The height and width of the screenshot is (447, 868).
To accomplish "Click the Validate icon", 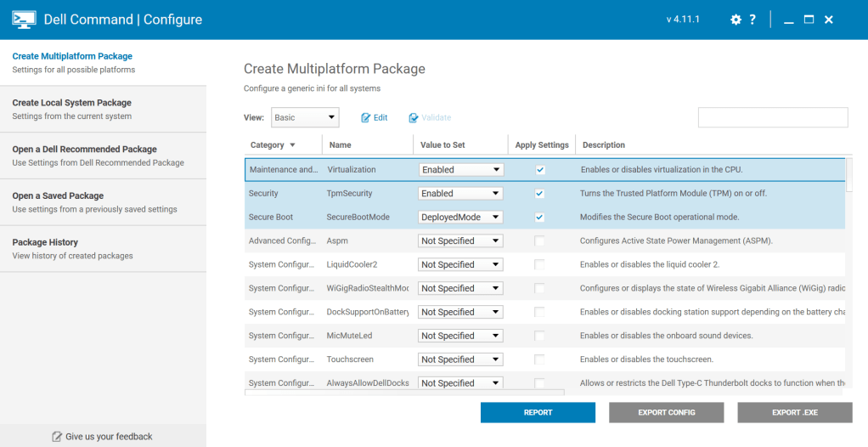I will tap(414, 118).
